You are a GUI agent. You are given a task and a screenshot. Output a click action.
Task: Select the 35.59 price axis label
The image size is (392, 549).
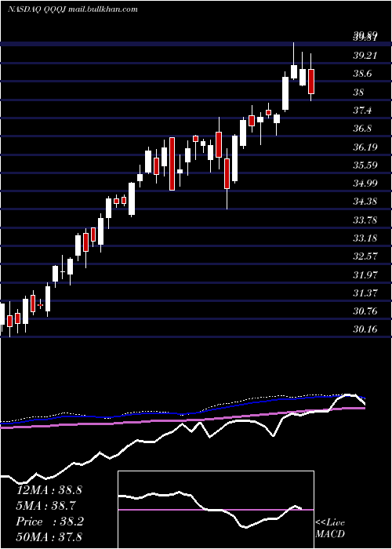365,165
